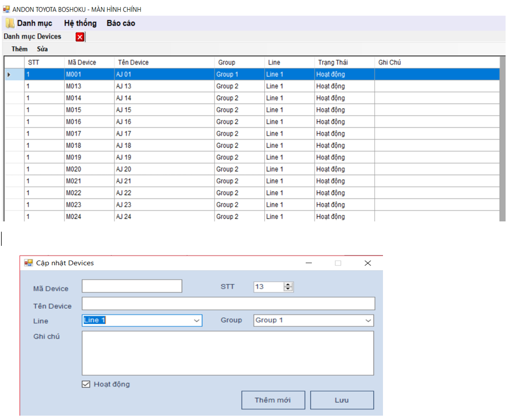Click the device list vertical scrollbar
This screenshot has width=511, height=420.
pyautogui.click(x=503, y=141)
